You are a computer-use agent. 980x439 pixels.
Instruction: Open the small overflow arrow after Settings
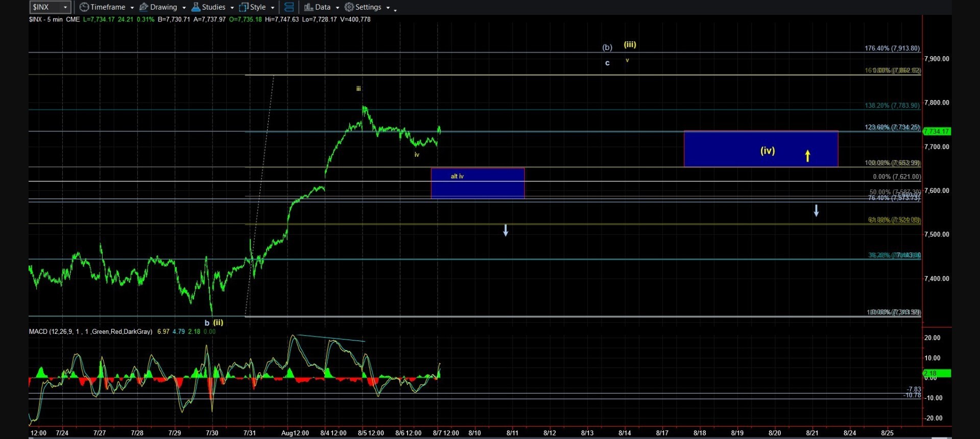point(395,10)
